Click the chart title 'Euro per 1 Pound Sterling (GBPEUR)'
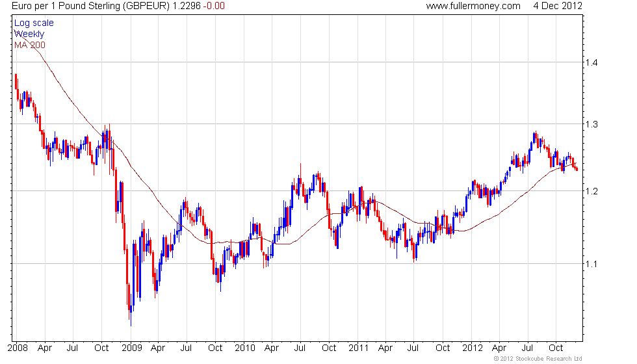The width and height of the screenshot is (637, 364). [90, 6]
